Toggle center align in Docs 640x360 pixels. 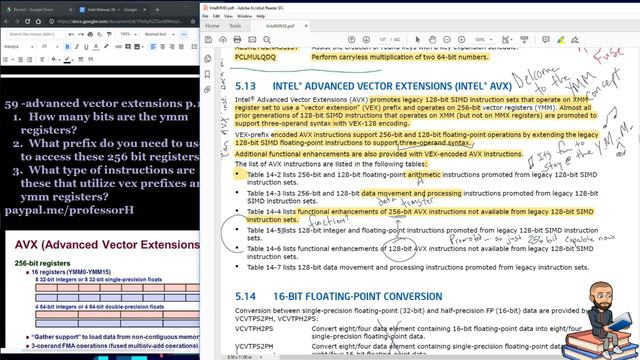pos(162,47)
